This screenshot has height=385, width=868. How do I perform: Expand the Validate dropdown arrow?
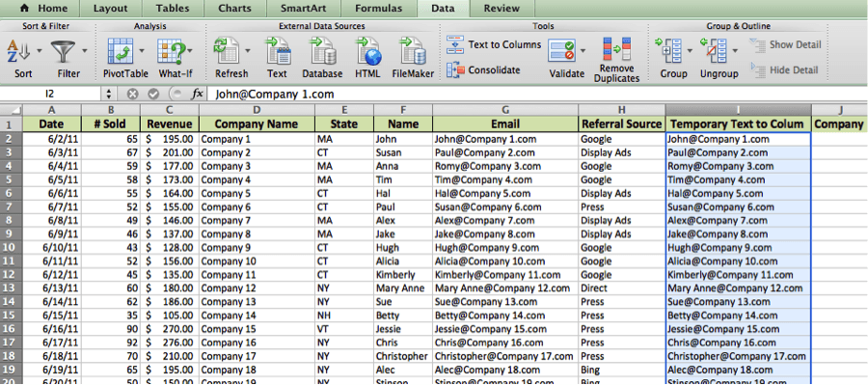[583, 50]
